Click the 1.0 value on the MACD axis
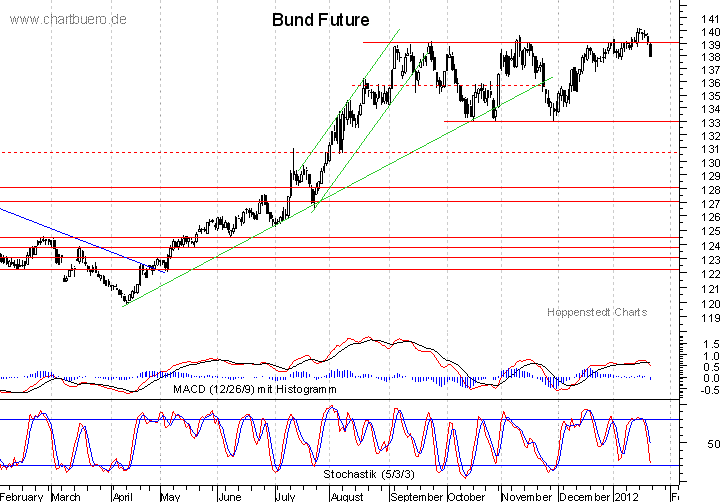723x502 pixels. pyautogui.click(x=712, y=356)
